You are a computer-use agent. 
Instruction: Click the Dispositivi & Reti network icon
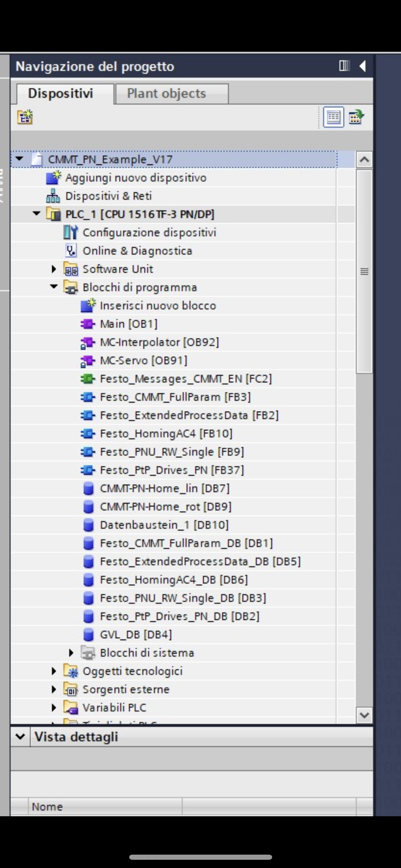click(53, 196)
